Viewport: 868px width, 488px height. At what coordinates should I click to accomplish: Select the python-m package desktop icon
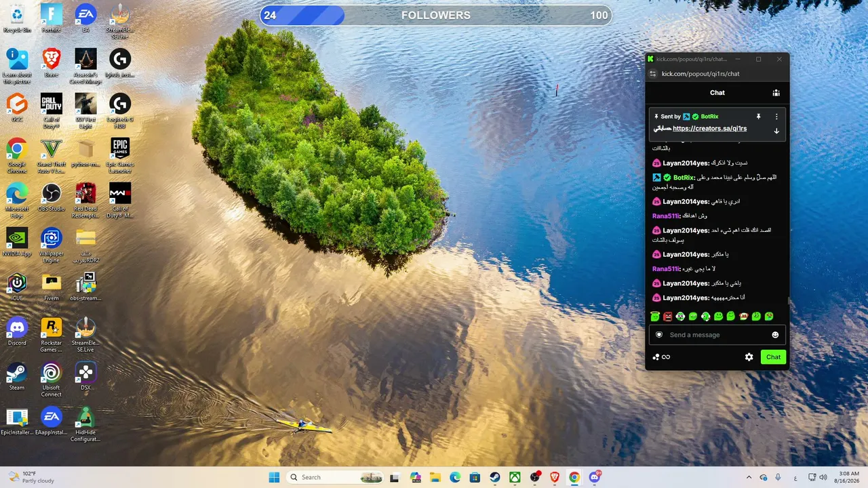tap(85, 152)
